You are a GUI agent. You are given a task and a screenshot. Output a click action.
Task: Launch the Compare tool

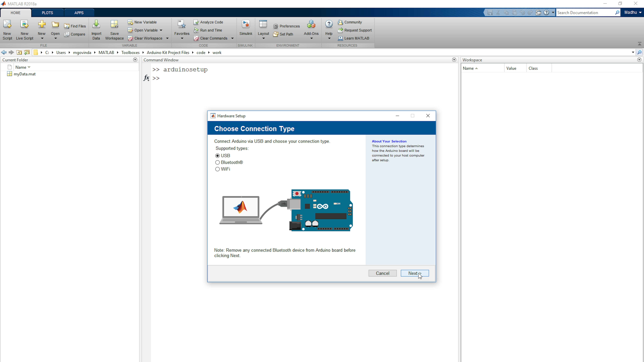75,34
